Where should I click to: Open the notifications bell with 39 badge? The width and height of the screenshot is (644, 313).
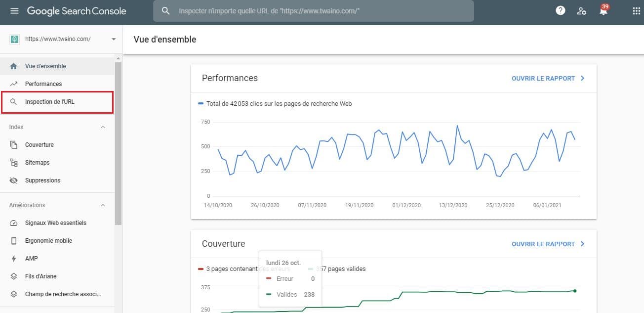click(603, 10)
